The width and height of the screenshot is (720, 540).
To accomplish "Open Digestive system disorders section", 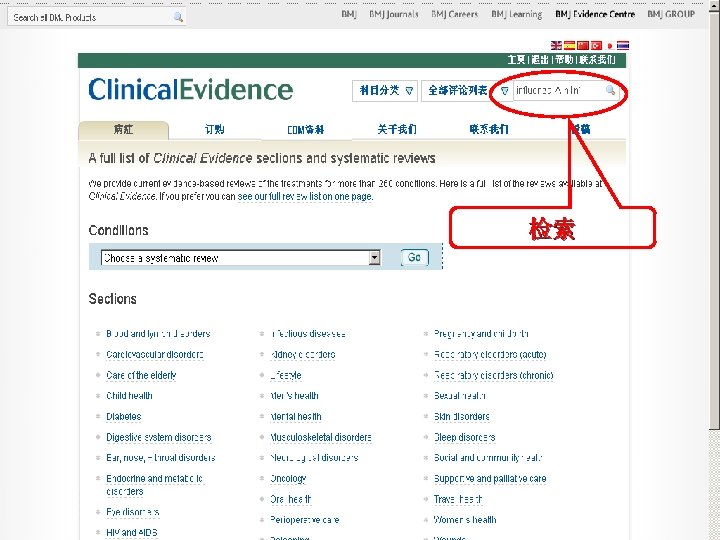I will (158, 437).
